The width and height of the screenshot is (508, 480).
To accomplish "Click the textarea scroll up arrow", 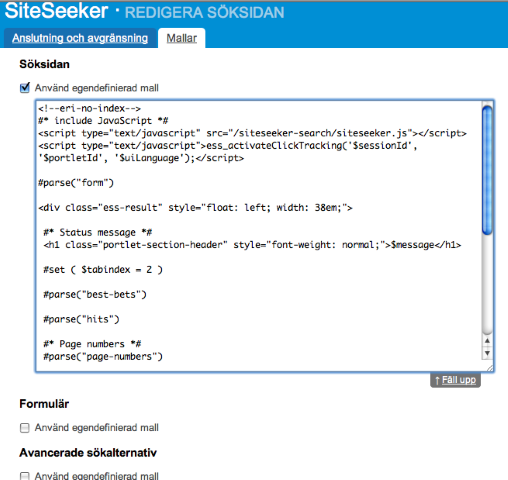I will click(x=487, y=341).
